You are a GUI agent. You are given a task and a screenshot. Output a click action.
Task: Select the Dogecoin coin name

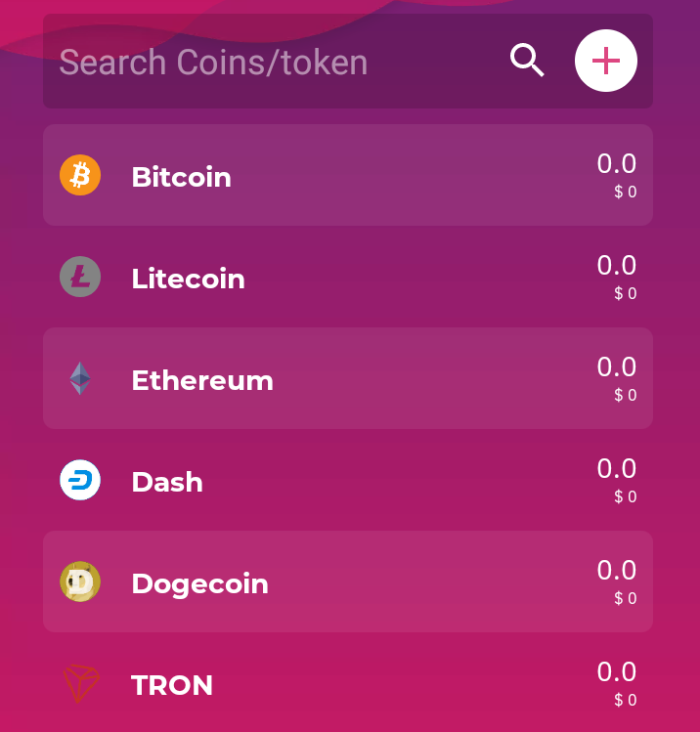pyautogui.click(x=199, y=584)
